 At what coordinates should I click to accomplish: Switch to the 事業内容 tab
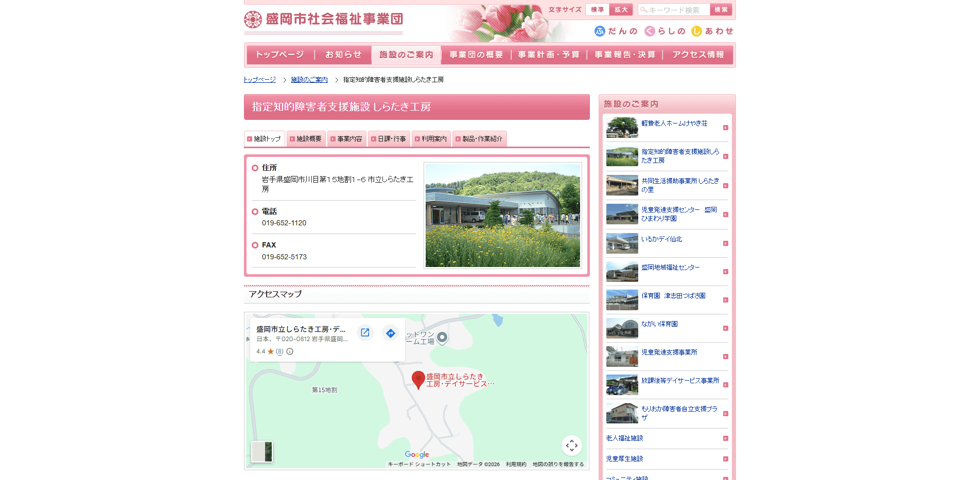(346, 139)
